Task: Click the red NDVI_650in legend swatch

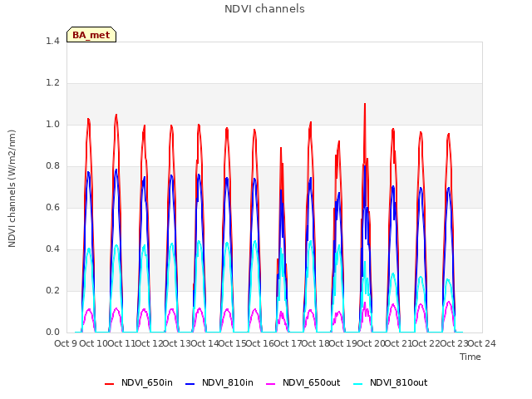Action: click(109, 384)
